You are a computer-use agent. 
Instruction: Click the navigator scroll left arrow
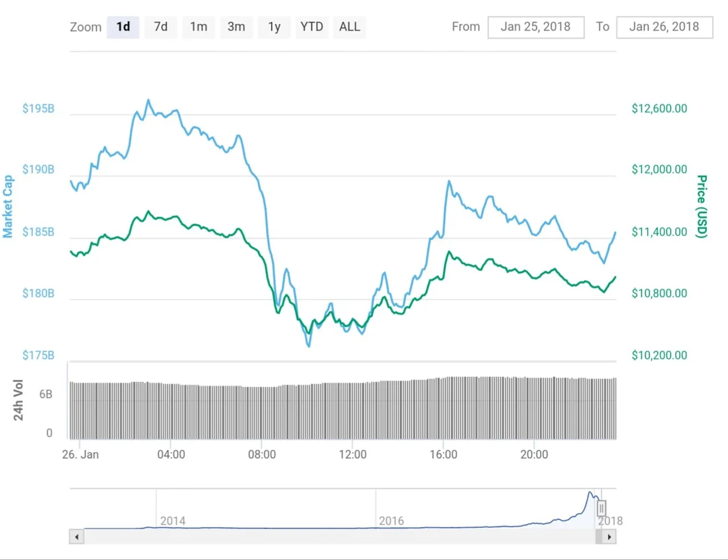77,537
